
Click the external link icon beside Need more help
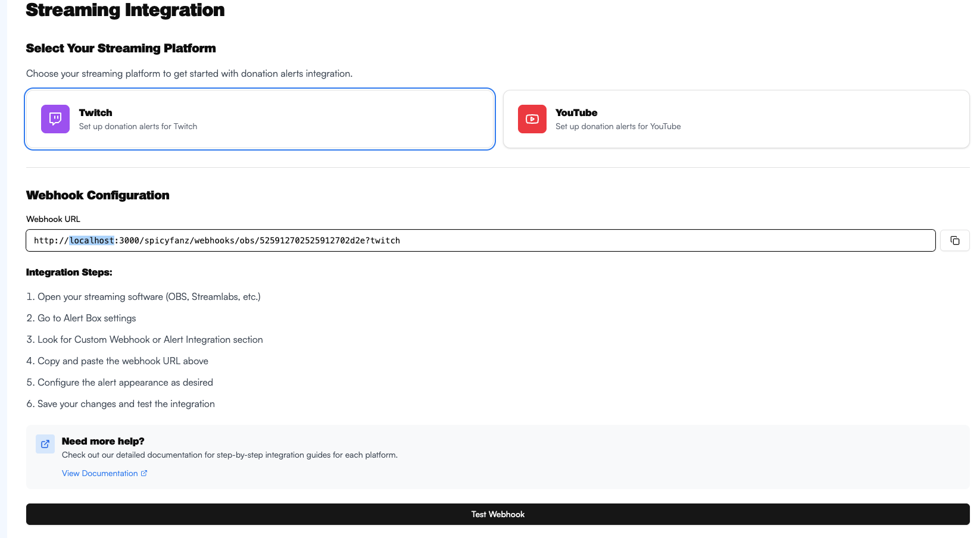pos(45,444)
